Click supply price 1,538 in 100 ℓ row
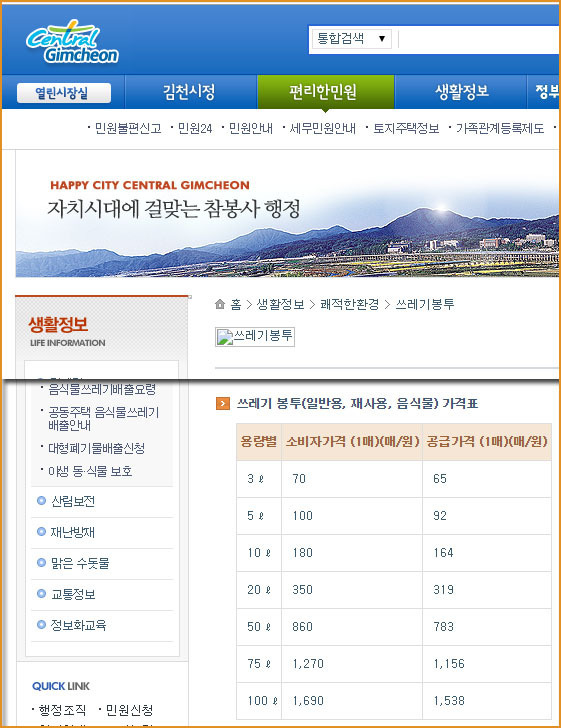This screenshot has width=561, height=728. coord(449,701)
